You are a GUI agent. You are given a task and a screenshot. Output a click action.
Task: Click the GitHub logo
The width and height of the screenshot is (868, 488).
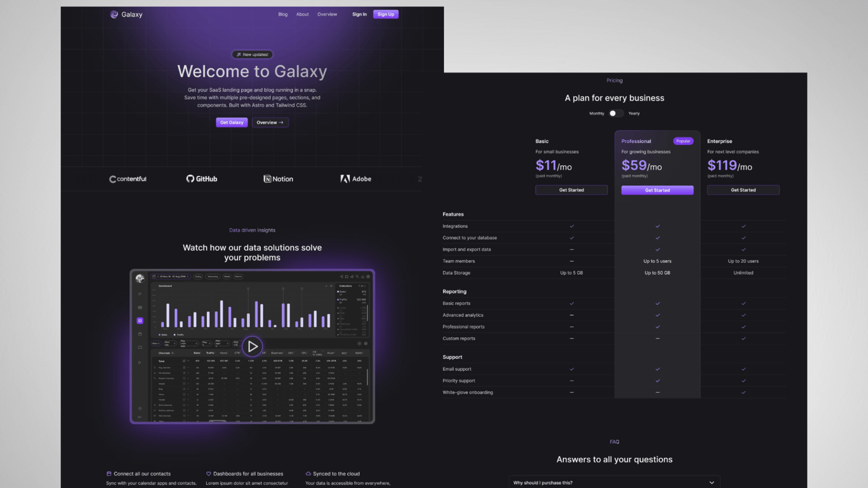(x=202, y=179)
